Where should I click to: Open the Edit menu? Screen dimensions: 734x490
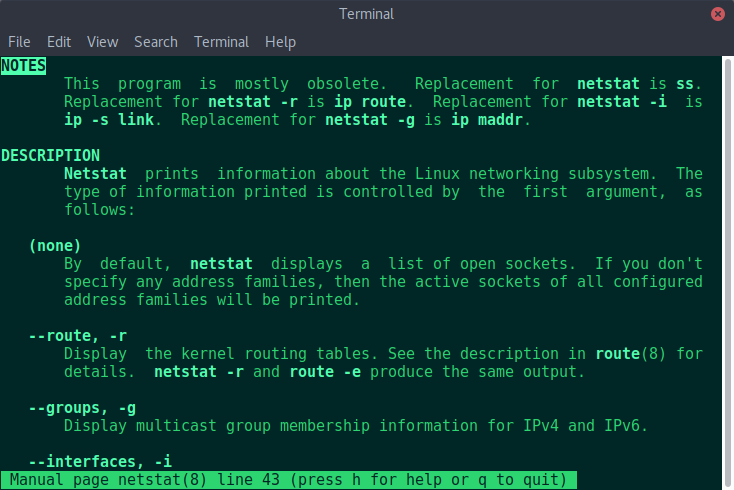[59, 42]
